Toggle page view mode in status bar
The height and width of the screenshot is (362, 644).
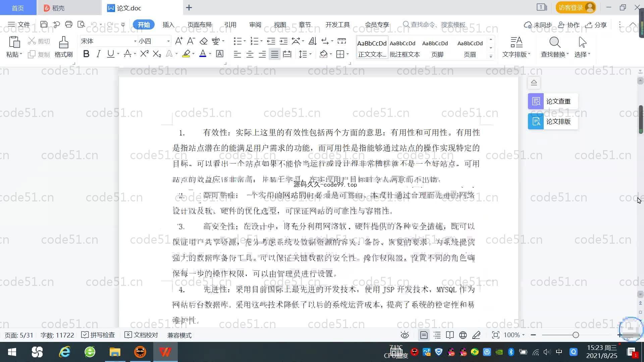pyautogui.click(x=424, y=335)
